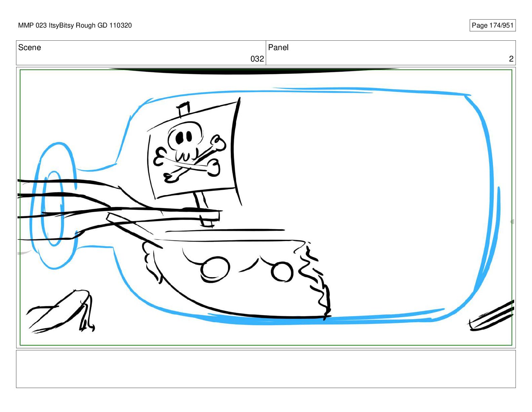Click the 'Page 174/951' page indicator box

click(492, 26)
